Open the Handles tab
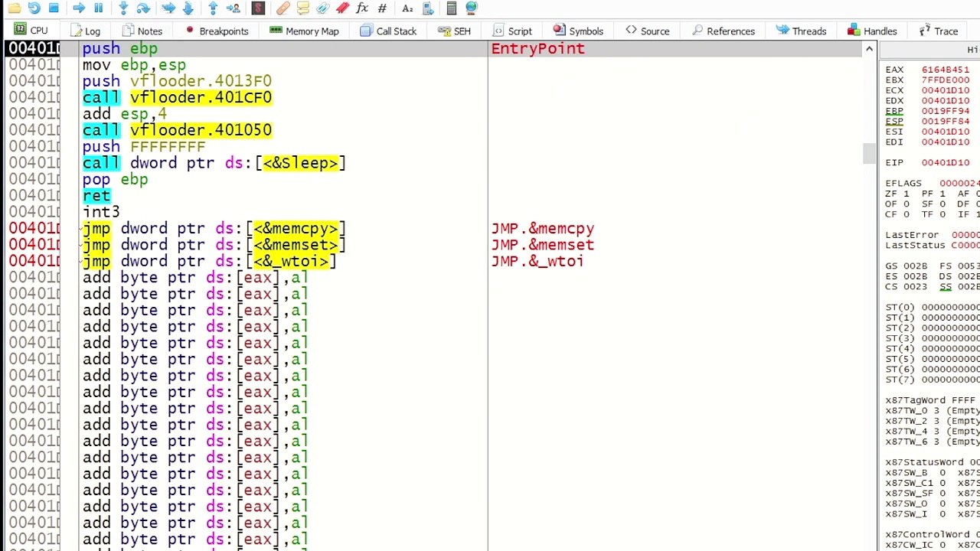The image size is (980, 551). (872, 31)
